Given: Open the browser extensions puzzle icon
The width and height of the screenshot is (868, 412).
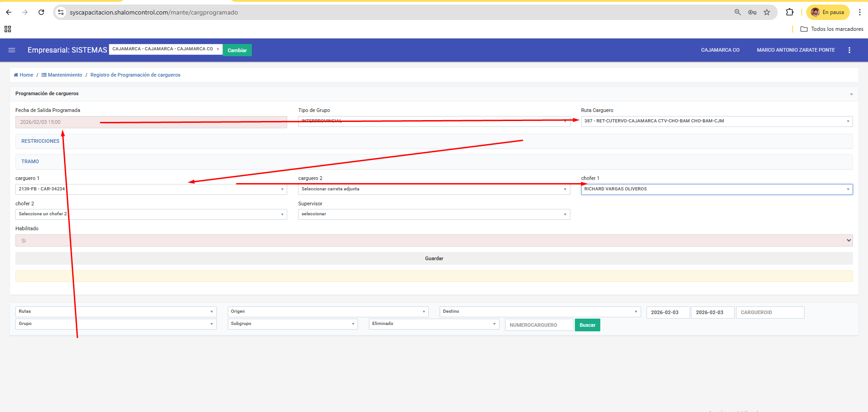Looking at the screenshot, I should coord(790,12).
